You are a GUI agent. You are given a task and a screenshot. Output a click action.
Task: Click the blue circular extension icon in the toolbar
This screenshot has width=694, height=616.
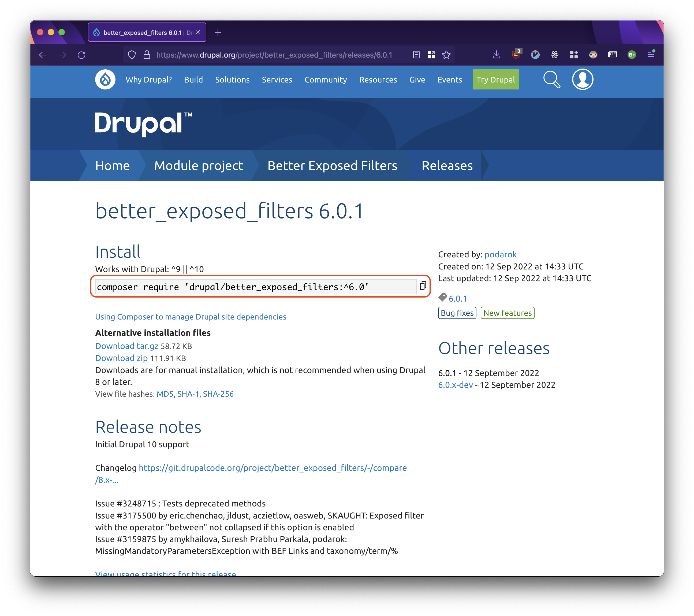(535, 55)
